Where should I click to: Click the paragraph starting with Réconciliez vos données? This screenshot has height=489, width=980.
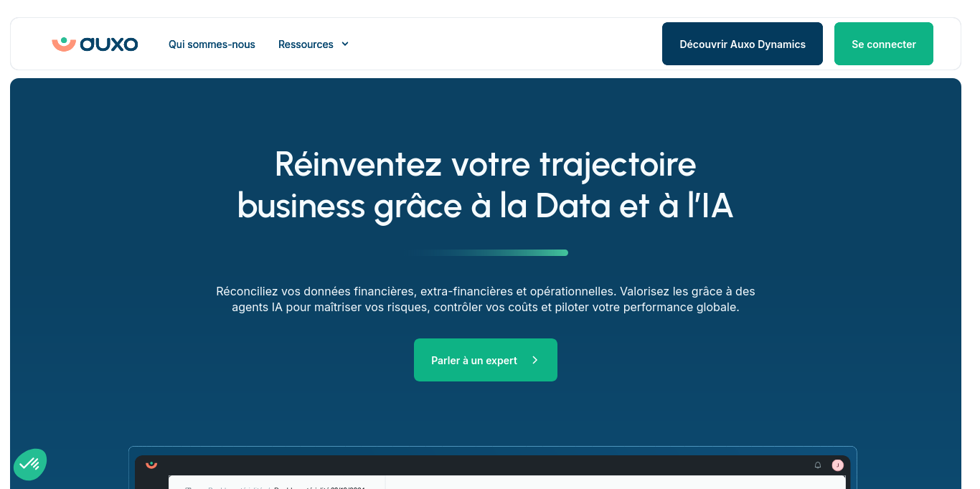tap(485, 300)
